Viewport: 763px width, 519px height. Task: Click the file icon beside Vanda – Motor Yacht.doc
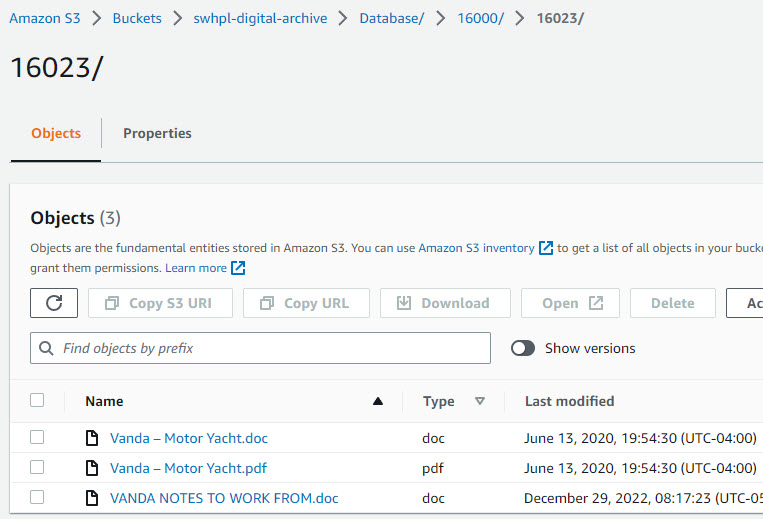coord(91,438)
